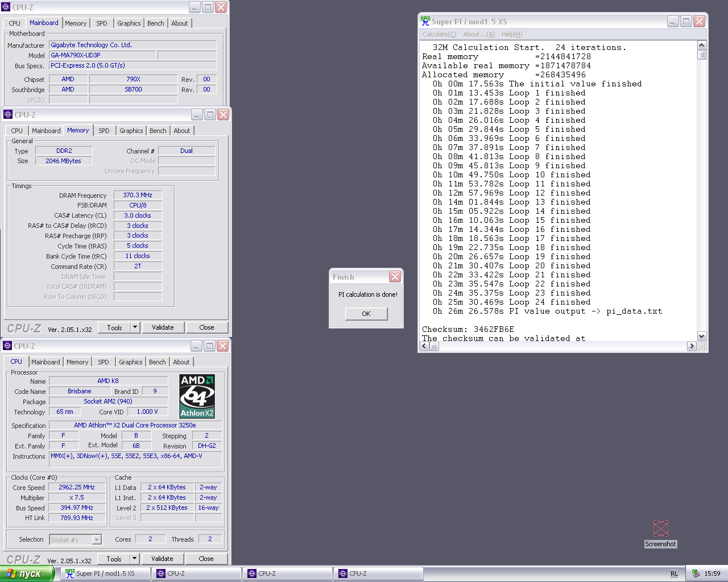Viewport: 728px width, 582px height.
Task: Click Core Speed value 2962.25 MHz
Action: 77,487
